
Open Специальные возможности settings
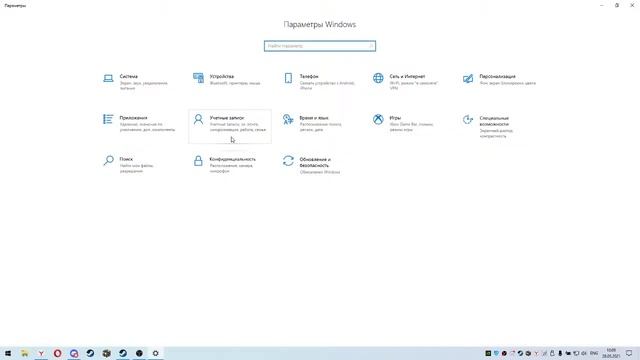(x=500, y=127)
